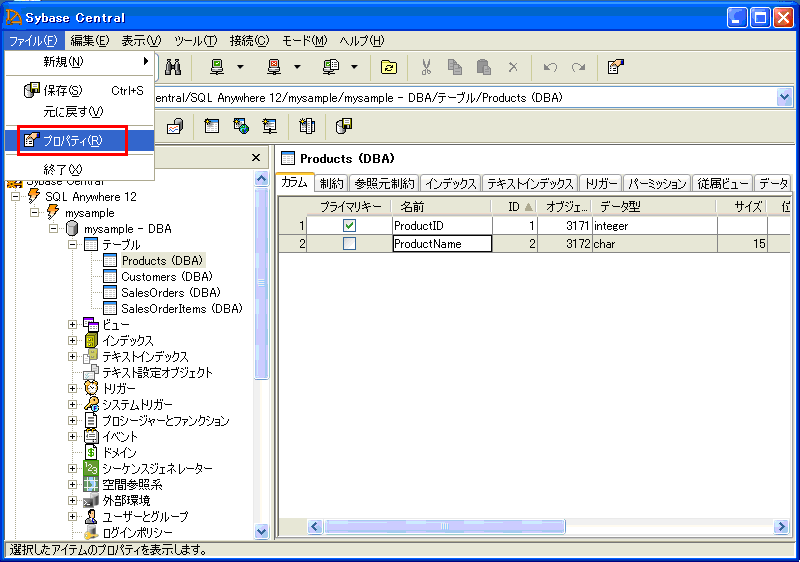This screenshot has width=800, height=562.
Task: Open the address path dropdown arrow
Action: (x=783, y=97)
